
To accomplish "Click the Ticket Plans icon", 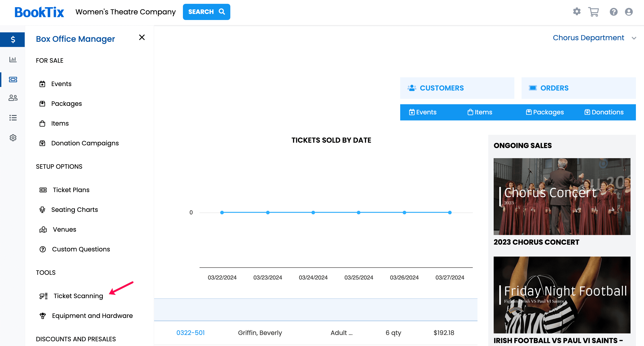I will [43, 190].
